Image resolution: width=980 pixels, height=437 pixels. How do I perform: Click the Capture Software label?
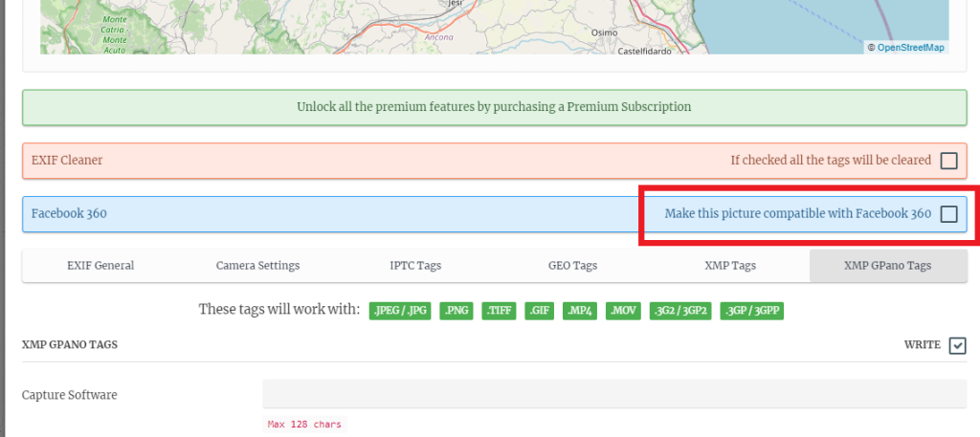point(69,395)
